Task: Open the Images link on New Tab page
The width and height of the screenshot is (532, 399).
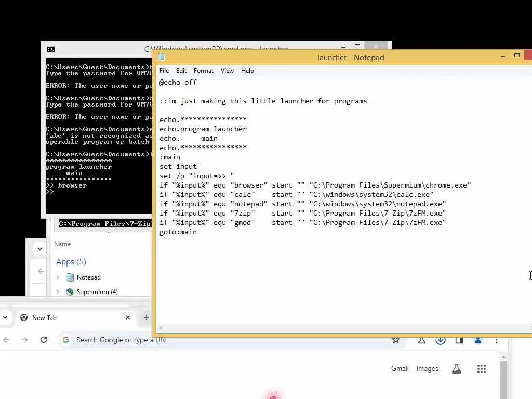Action: (427, 369)
